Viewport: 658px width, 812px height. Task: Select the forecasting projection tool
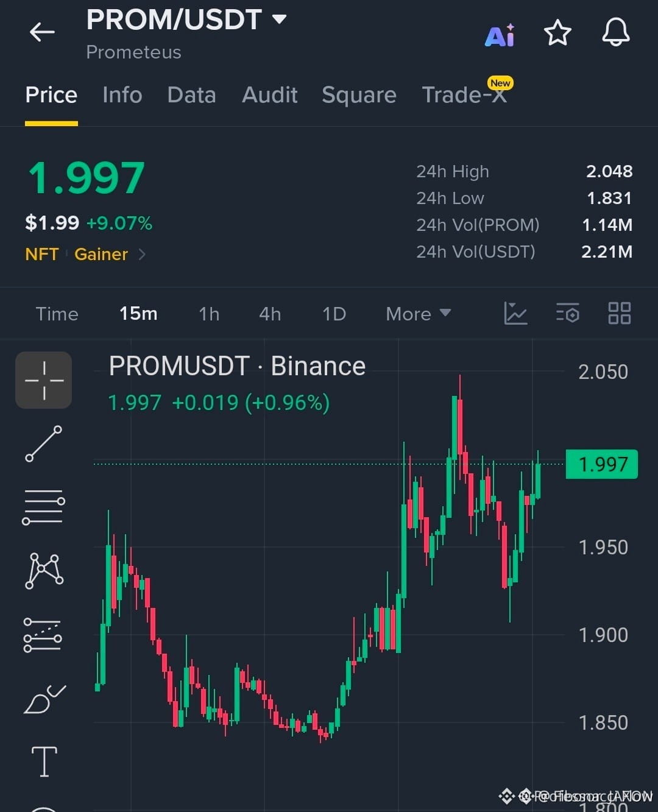[x=43, y=635]
